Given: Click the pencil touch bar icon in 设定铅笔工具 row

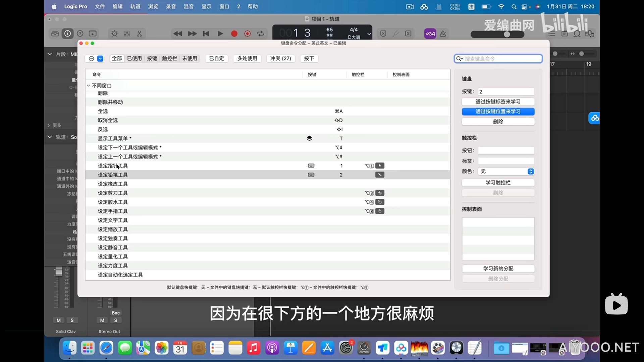Looking at the screenshot, I should (380, 175).
